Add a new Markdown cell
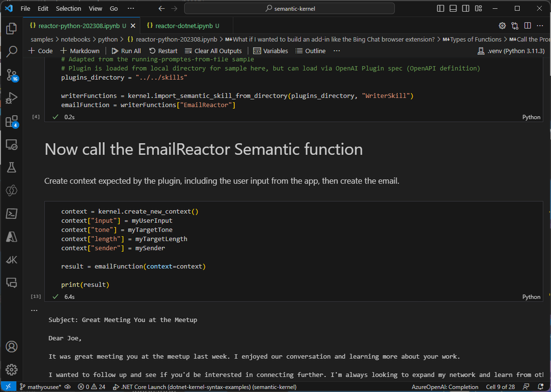Viewport: 551px width, 392px height. click(80, 51)
